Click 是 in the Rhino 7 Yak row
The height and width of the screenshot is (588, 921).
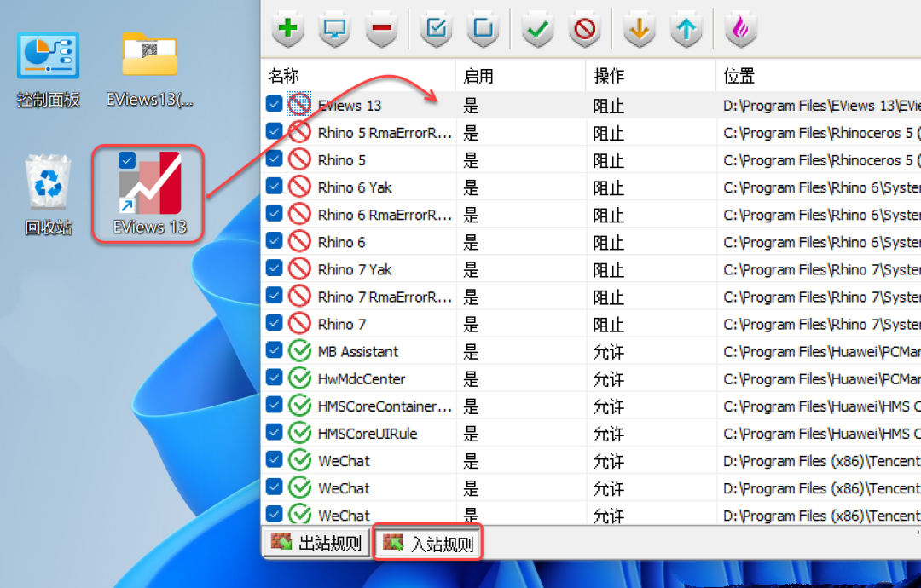[x=471, y=270]
